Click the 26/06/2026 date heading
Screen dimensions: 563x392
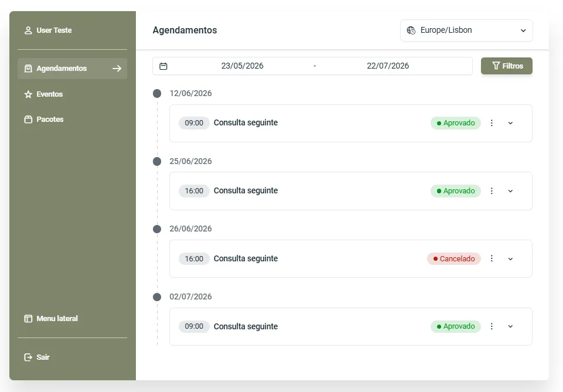(x=190, y=229)
